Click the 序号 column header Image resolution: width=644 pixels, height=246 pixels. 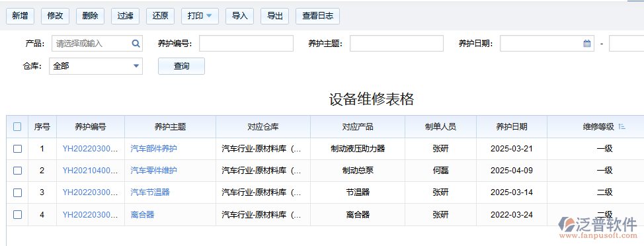pyautogui.click(x=42, y=127)
